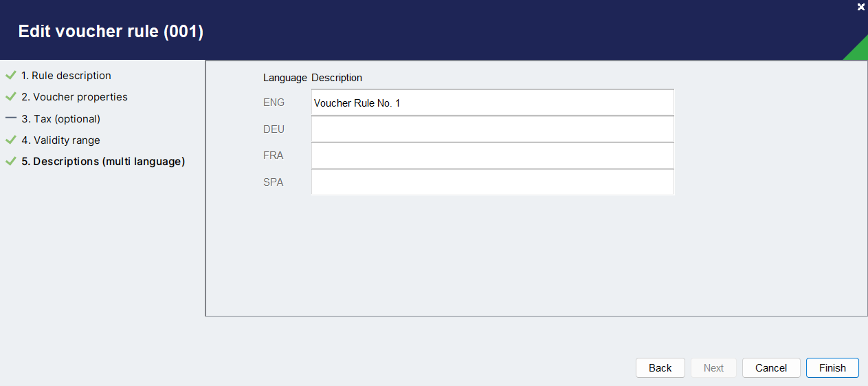Screen dimensions: 868x386
Task: Close the Edit voucher rule dialog
Action: [861, 7]
